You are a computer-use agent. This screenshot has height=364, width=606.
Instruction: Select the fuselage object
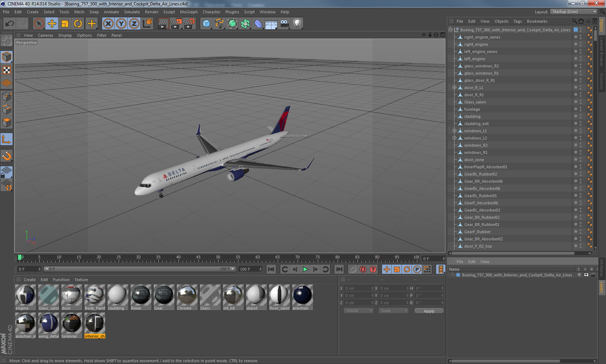(x=472, y=109)
